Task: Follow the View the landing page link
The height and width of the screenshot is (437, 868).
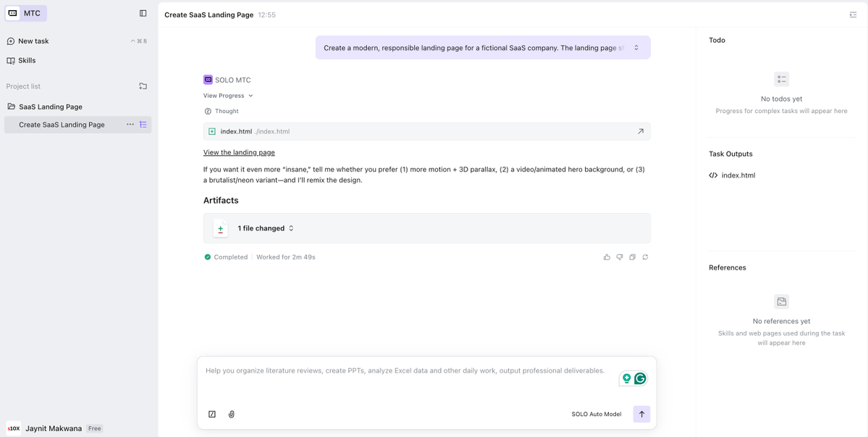Action: tap(239, 152)
